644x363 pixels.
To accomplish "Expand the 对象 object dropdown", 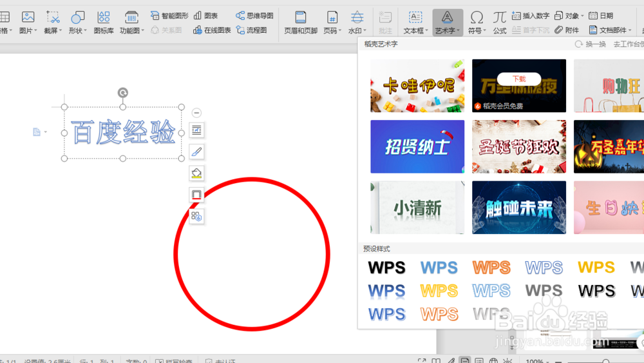I will point(582,16).
